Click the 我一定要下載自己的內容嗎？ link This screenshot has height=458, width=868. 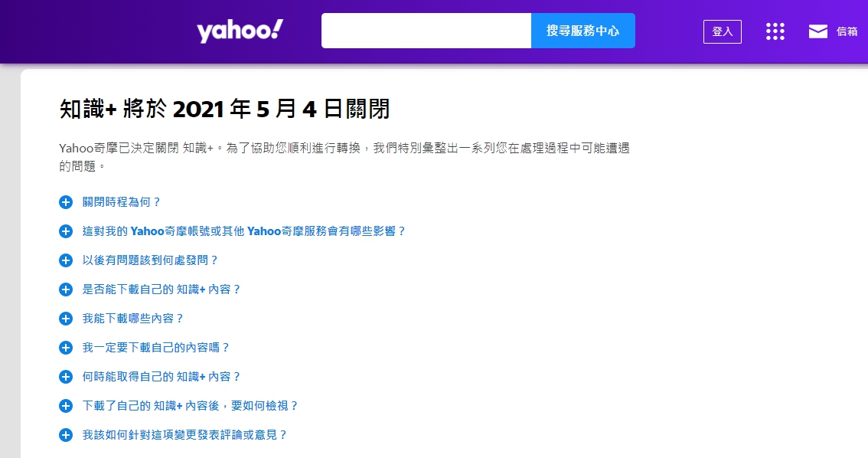[x=152, y=347]
